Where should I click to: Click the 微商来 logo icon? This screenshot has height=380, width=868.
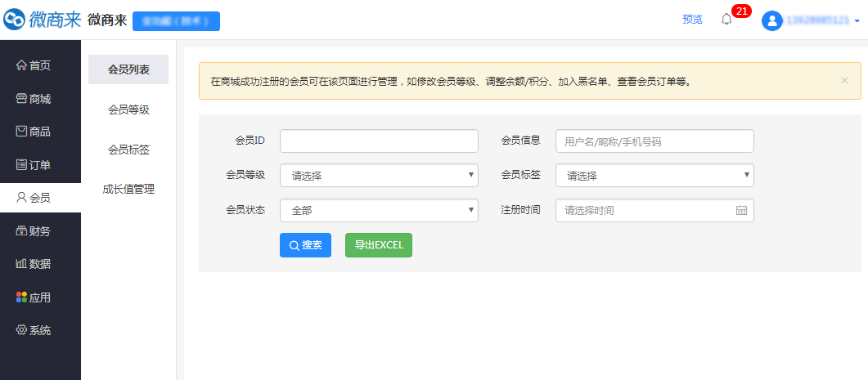[15, 20]
